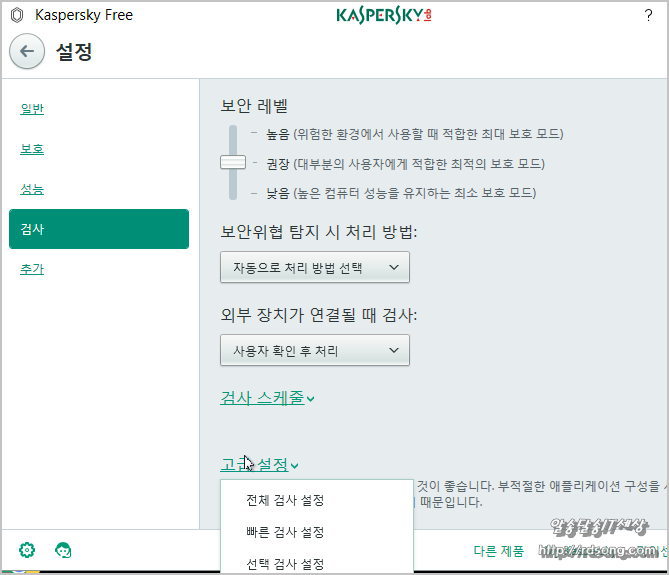Image resolution: width=669 pixels, height=575 pixels.
Task: Choose 빠른 검사 설정 from the menu
Action: tap(285, 532)
